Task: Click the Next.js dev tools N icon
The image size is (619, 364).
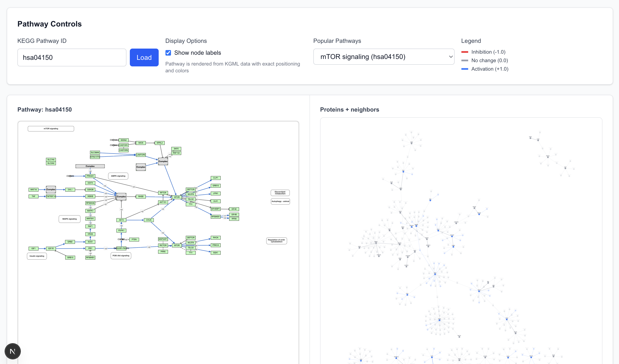Action: [13, 351]
